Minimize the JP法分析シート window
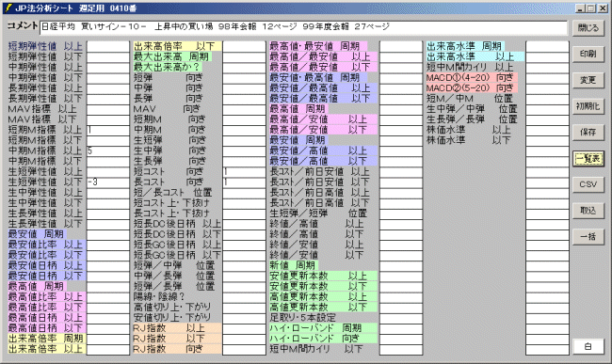This screenshot has width=612, height=364. 580,8
